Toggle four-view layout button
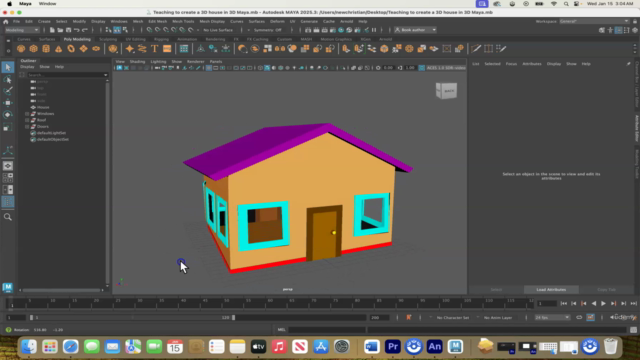This screenshot has height=360, width=640. (8, 178)
